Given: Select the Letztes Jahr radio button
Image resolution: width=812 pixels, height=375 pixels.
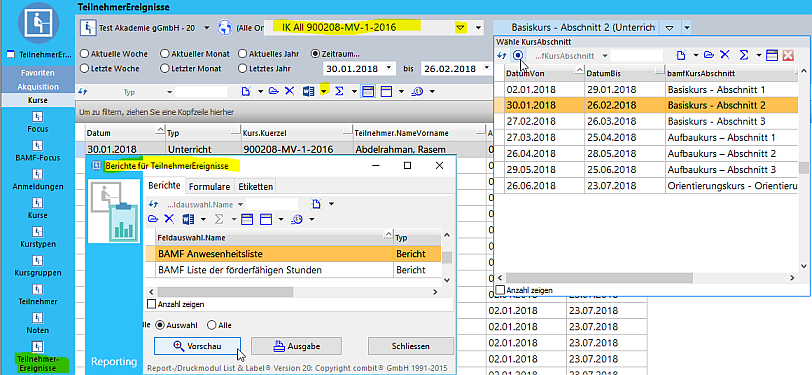Looking at the screenshot, I should pyautogui.click(x=242, y=68).
